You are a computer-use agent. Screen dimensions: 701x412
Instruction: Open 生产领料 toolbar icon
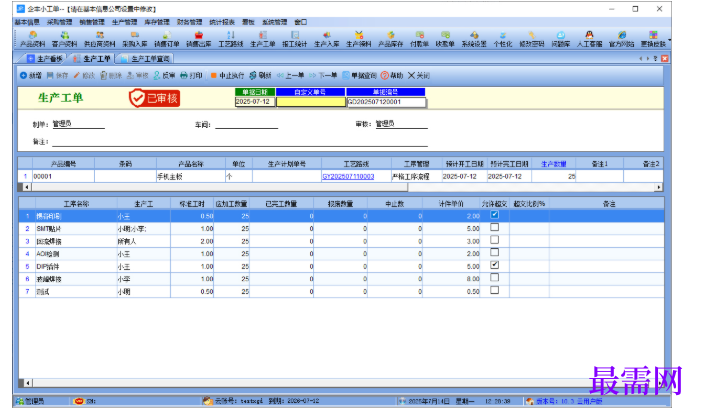(359, 39)
